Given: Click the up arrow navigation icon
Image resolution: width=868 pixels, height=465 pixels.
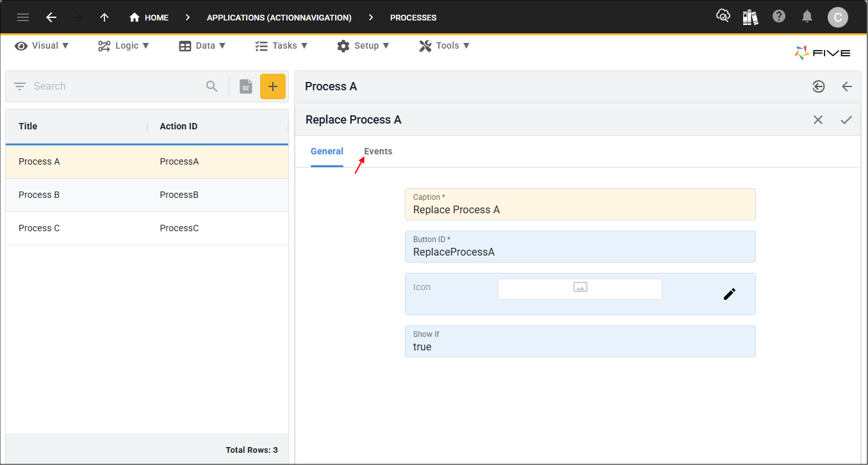Looking at the screenshot, I should coord(104,17).
